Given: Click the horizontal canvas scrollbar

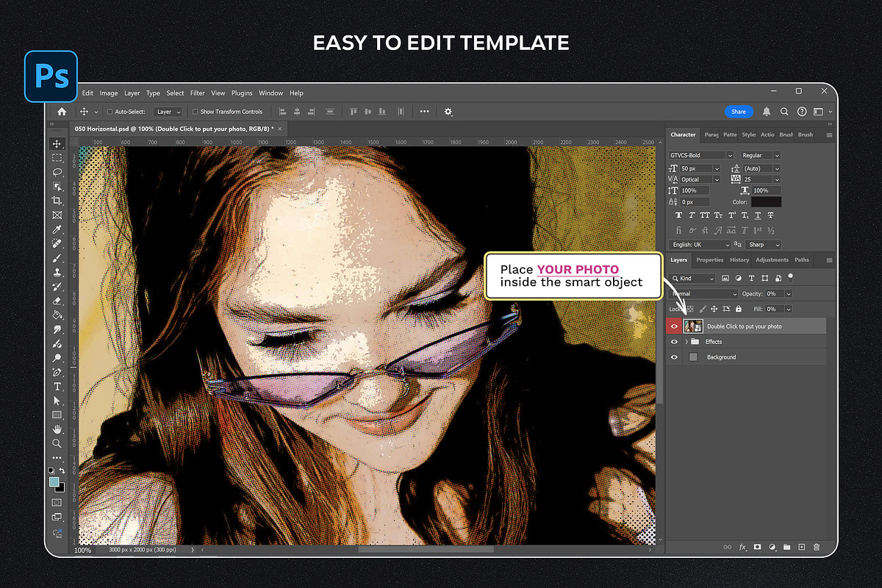Looking at the screenshot, I should pos(426,549).
